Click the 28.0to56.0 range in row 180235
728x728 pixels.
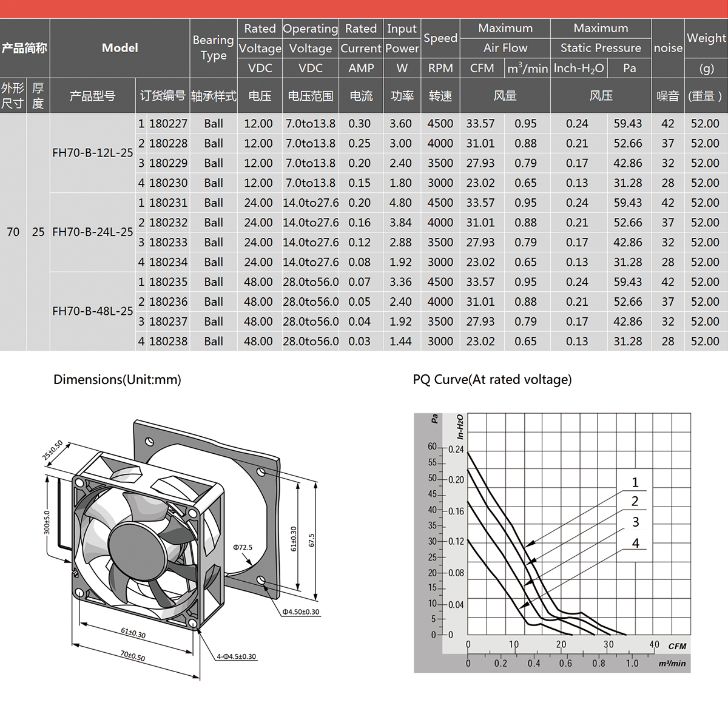point(311,282)
